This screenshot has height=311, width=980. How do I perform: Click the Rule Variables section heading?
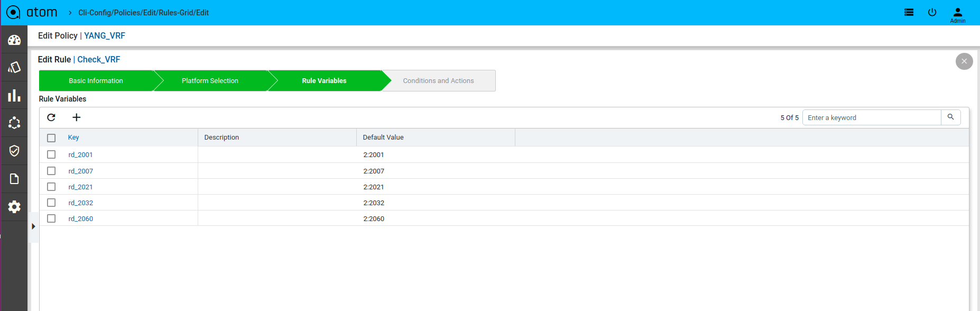(62, 99)
